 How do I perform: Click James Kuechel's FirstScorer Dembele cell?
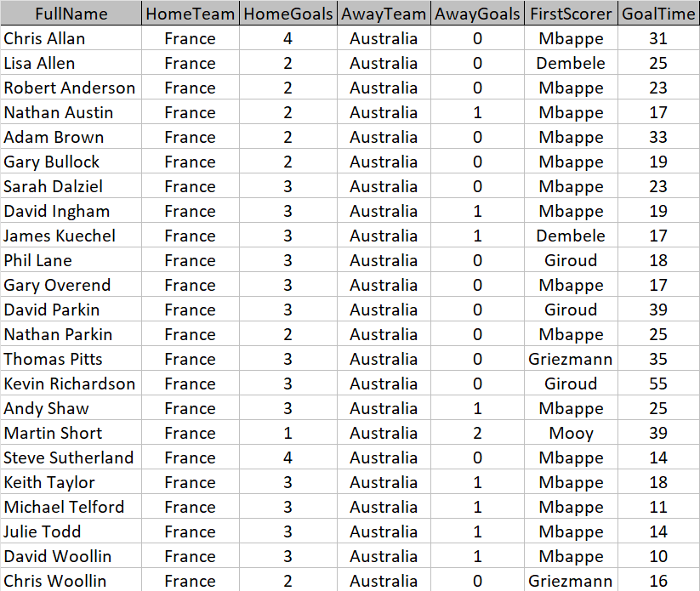(571, 236)
